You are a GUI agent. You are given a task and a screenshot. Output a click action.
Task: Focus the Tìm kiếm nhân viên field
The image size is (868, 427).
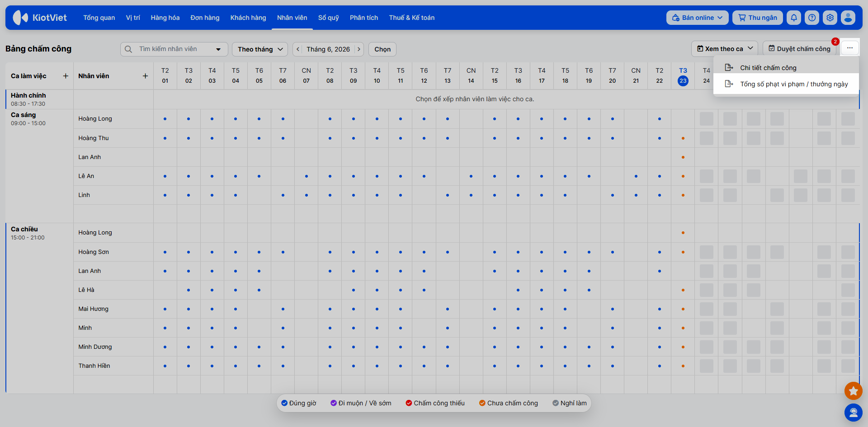(174, 49)
